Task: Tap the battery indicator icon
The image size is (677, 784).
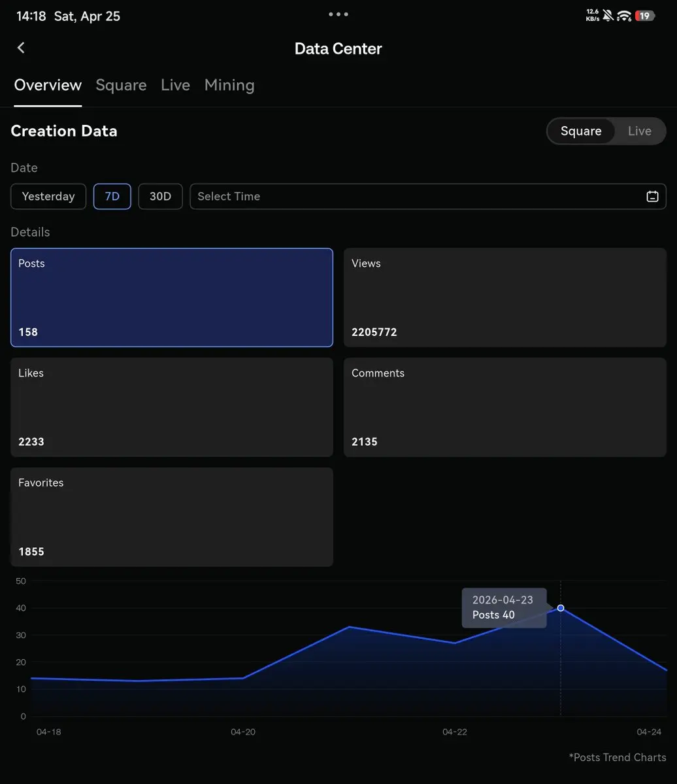Action: (644, 16)
